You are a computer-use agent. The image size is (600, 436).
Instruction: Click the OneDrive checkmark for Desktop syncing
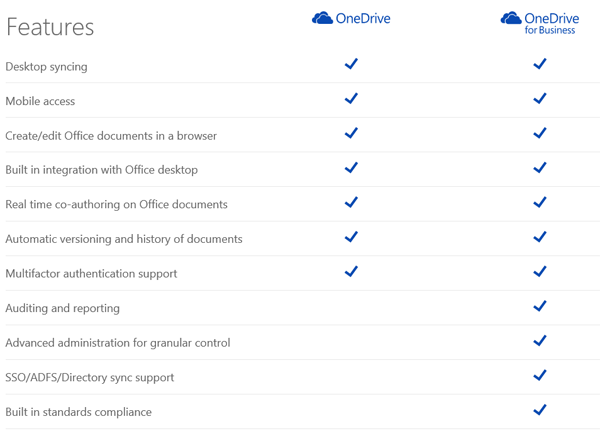point(351,64)
